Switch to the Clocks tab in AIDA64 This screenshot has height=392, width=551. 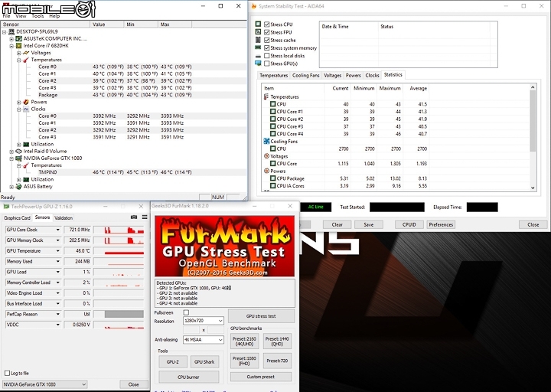pos(372,75)
